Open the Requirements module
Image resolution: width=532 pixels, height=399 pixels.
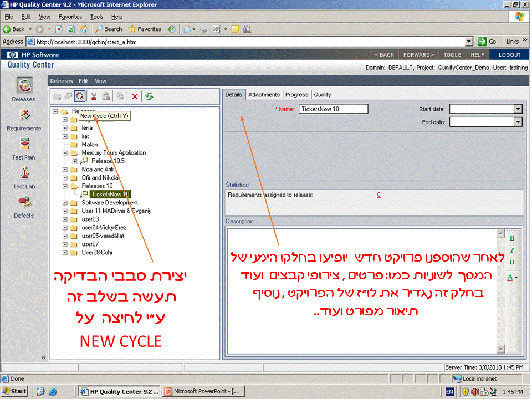pos(24,120)
